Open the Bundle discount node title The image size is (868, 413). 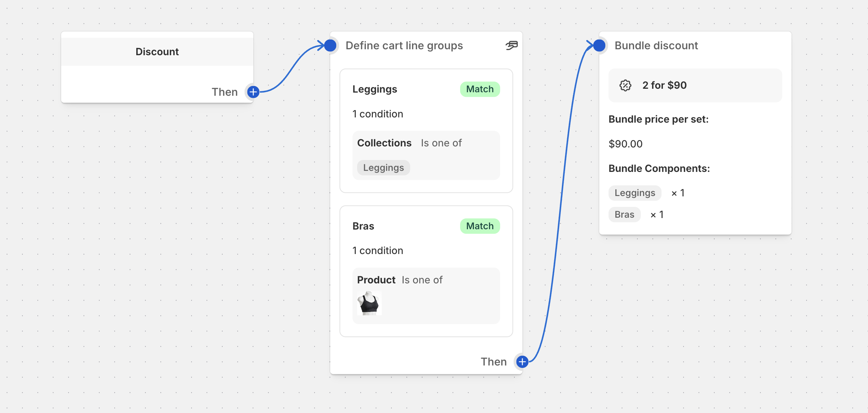656,45
